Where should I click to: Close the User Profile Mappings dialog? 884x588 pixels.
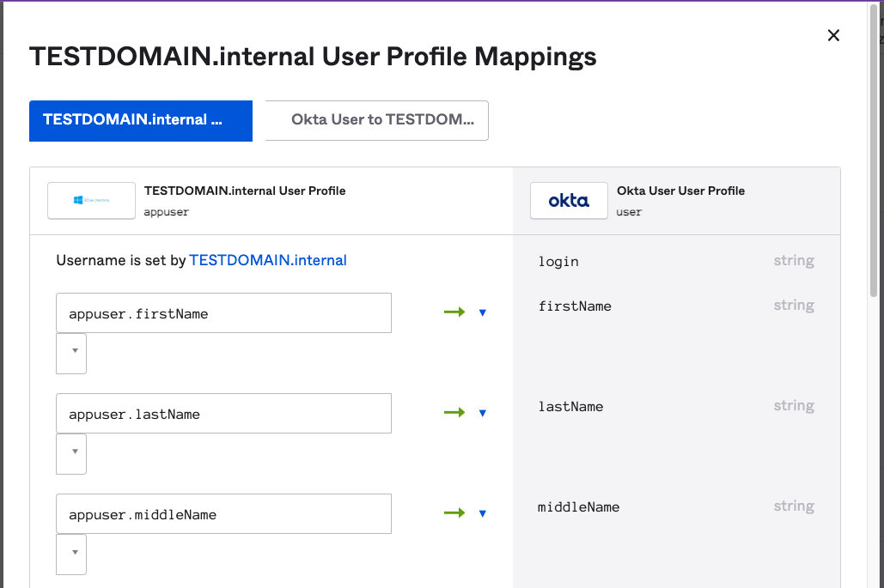click(833, 35)
